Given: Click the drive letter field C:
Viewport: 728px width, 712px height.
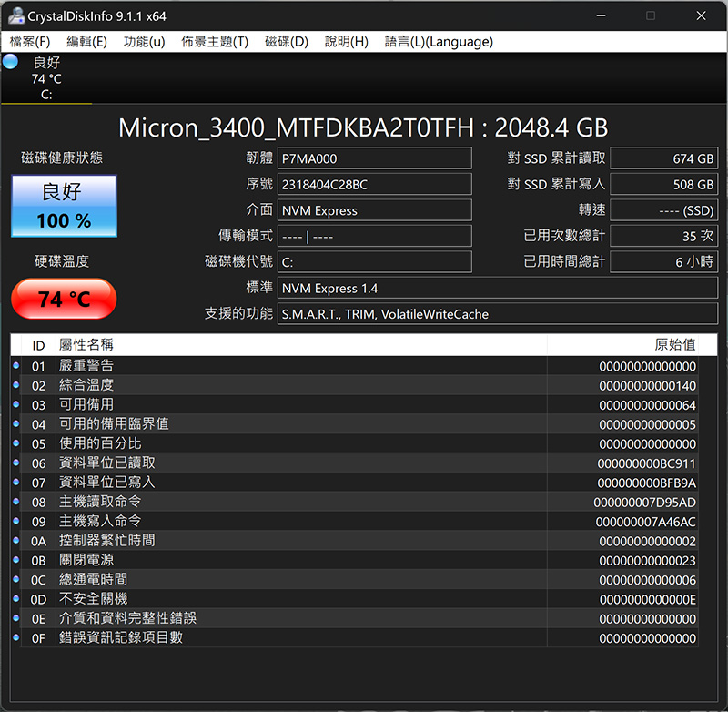Looking at the screenshot, I should [x=375, y=262].
